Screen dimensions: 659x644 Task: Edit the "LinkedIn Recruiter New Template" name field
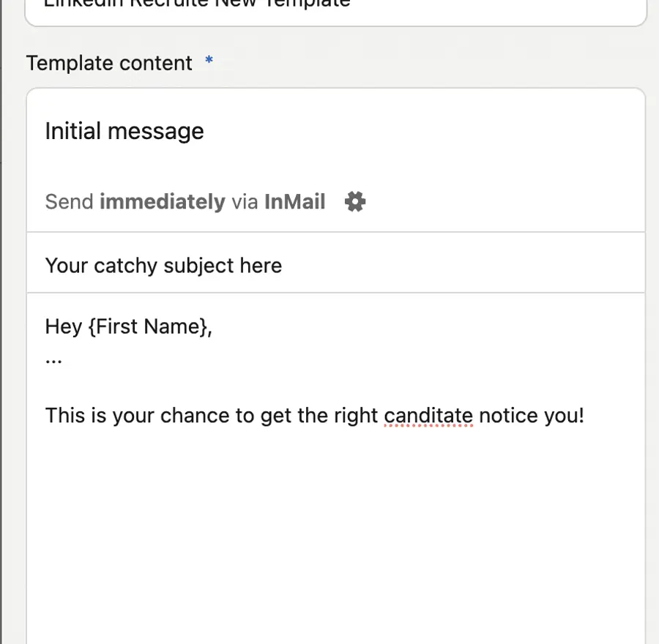click(196, 6)
